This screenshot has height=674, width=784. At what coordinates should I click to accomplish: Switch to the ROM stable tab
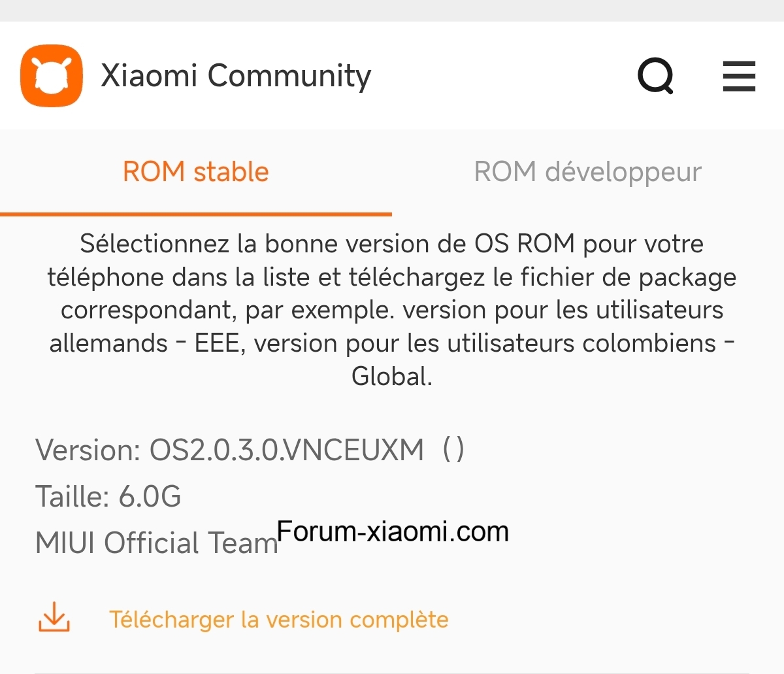pyautogui.click(x=196, y=172)
